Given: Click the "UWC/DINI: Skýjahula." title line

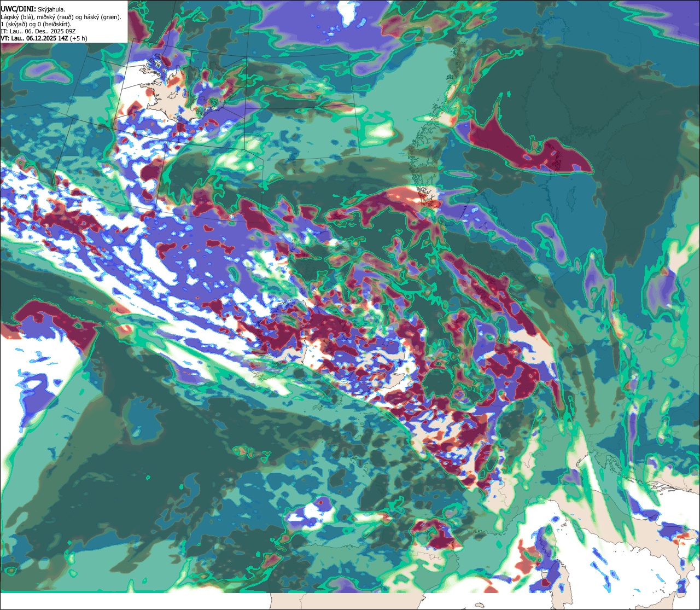Looking at the screenshot, I should point(33,9).
